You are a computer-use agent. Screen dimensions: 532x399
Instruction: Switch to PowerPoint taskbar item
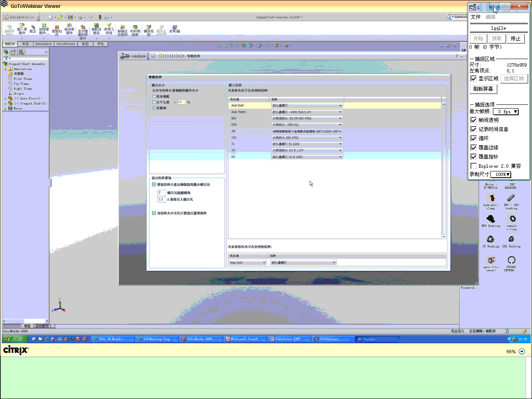(x=290, y=339)
